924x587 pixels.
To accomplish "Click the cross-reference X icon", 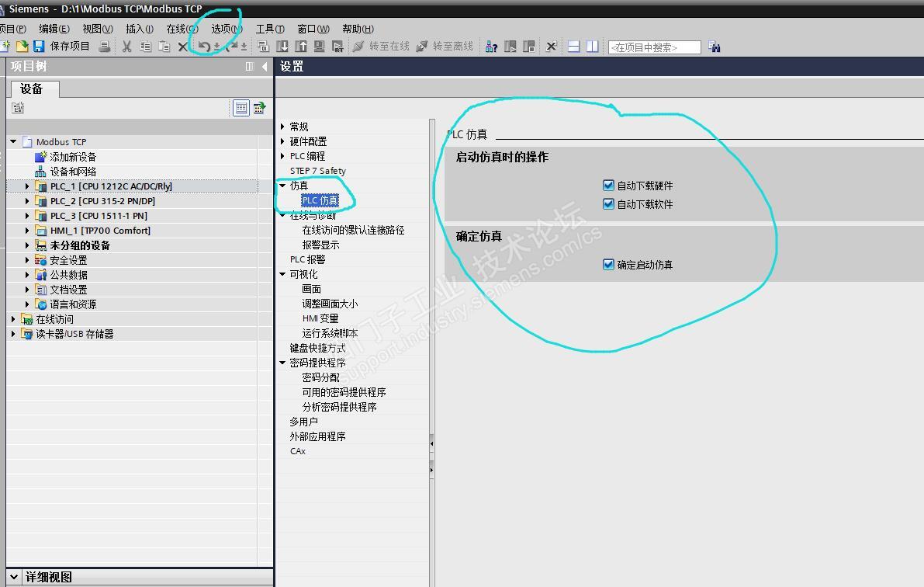I will tap(551, 47).
